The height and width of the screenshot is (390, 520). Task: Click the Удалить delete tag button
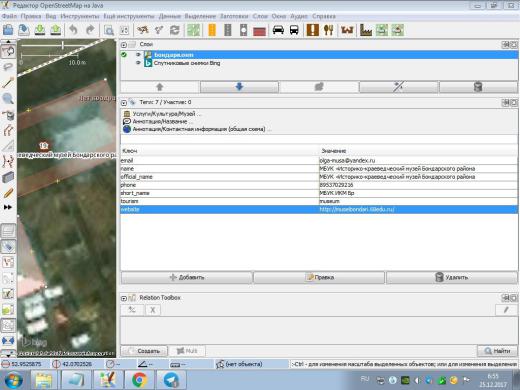tap(452, 277)
